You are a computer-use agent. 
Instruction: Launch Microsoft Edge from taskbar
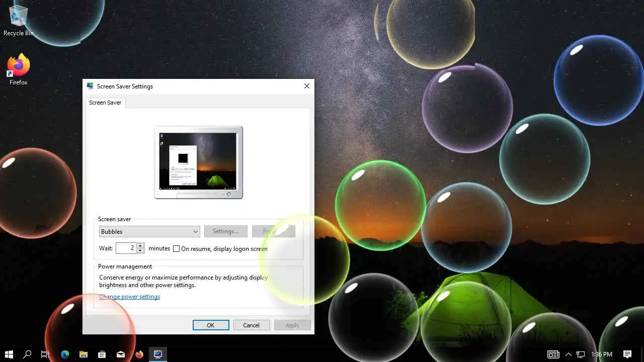pos(65,354)
